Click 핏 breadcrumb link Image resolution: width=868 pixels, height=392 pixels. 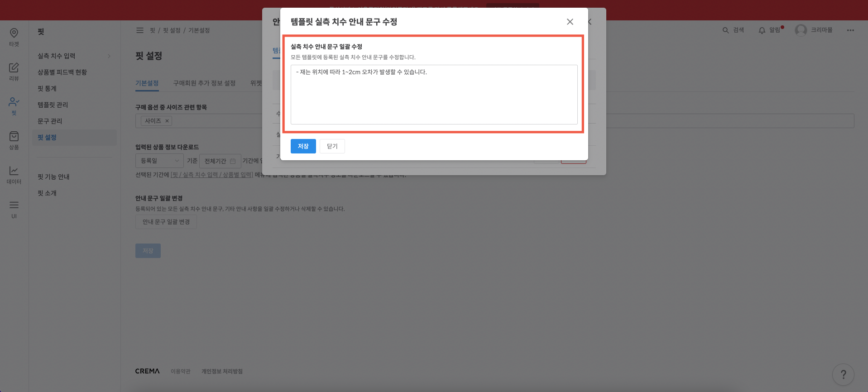[x=152, y=30]
